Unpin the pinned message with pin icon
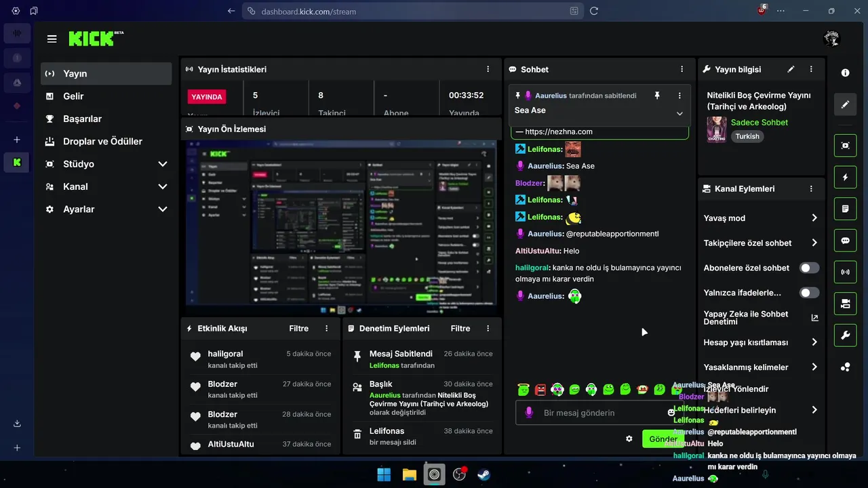 coord(656,96)
